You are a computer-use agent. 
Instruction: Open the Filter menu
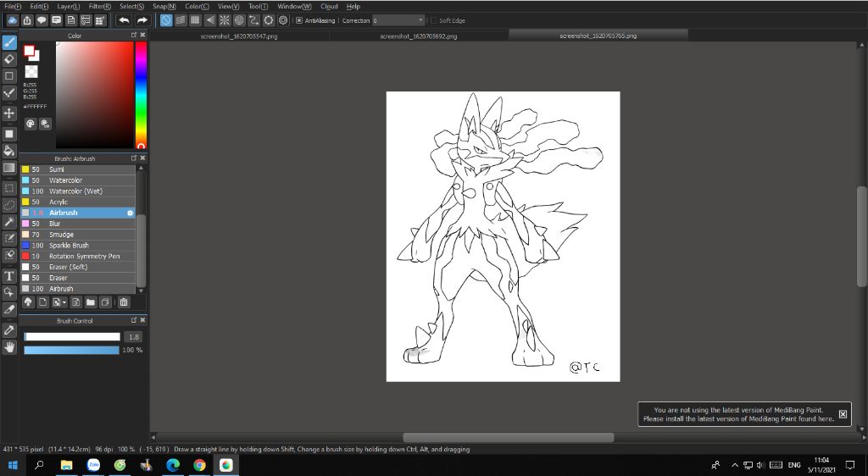(100, 6)
